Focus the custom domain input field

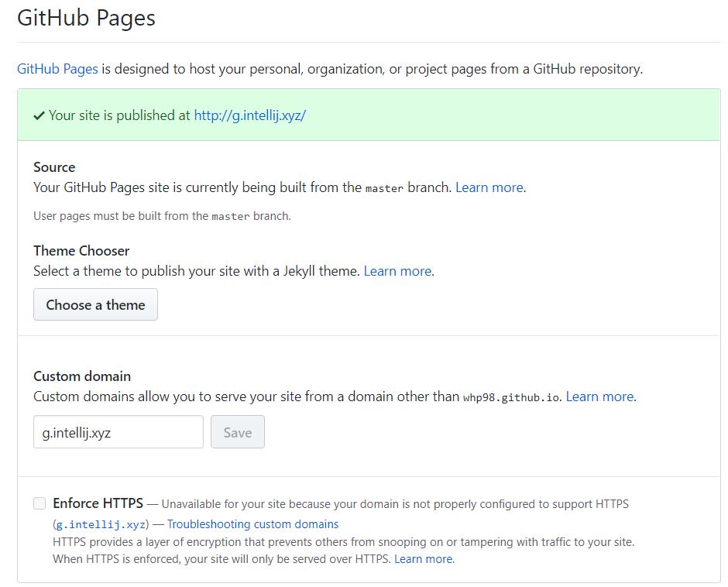coord(118,432)
